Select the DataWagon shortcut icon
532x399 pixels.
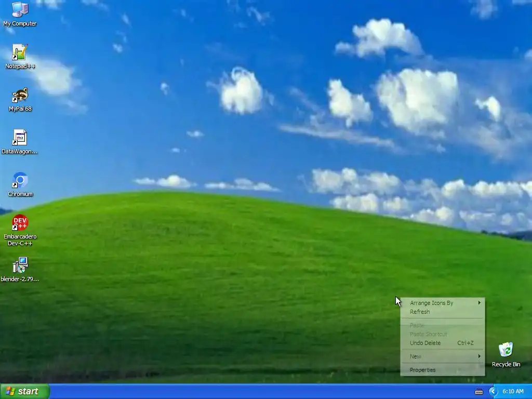point(20,138)
